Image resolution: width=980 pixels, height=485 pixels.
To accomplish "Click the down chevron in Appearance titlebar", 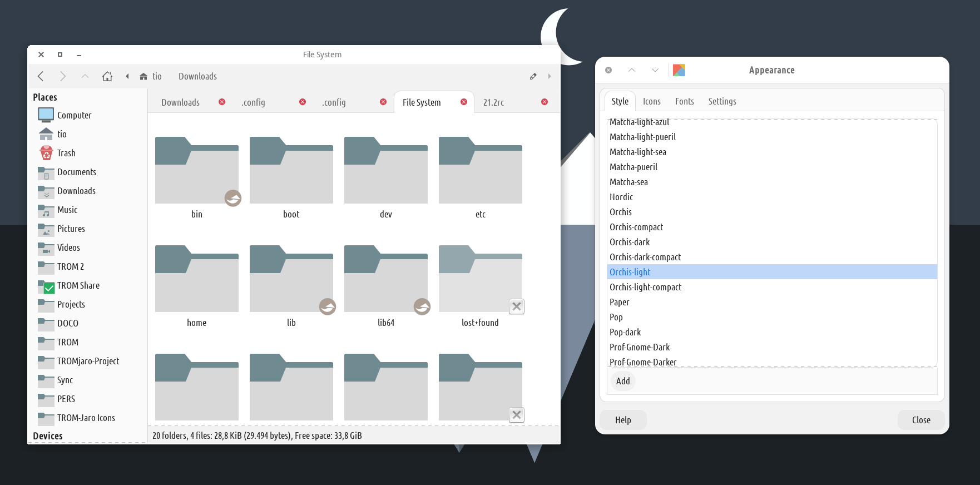I will coord(655,70).
